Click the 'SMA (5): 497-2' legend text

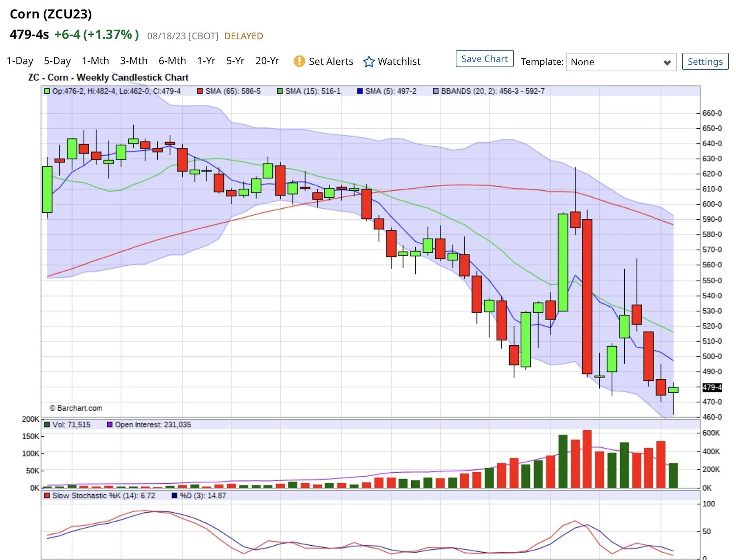coord(391,91)
